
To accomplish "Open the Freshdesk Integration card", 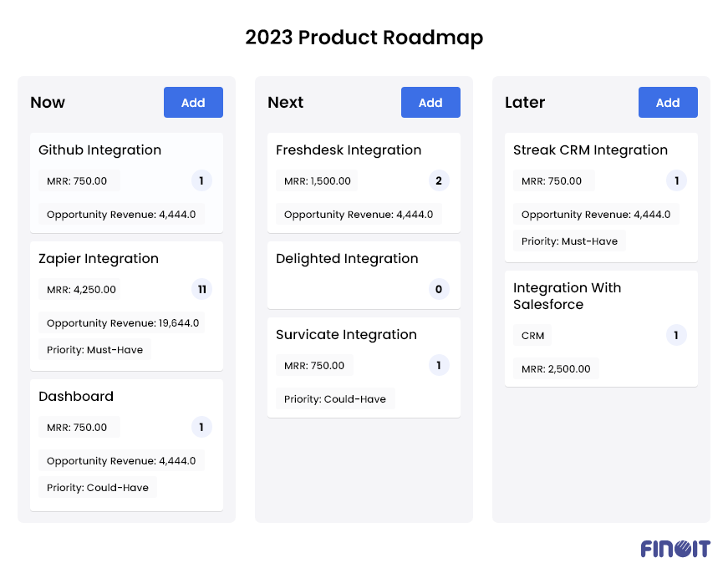I will point(349,150).
